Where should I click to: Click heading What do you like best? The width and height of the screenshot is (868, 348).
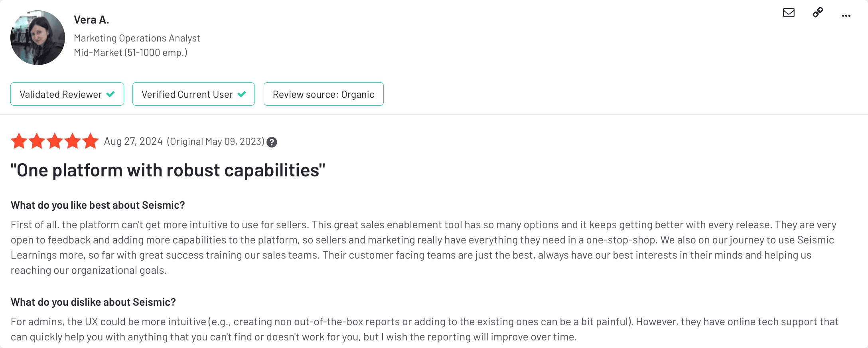[98, 205]
